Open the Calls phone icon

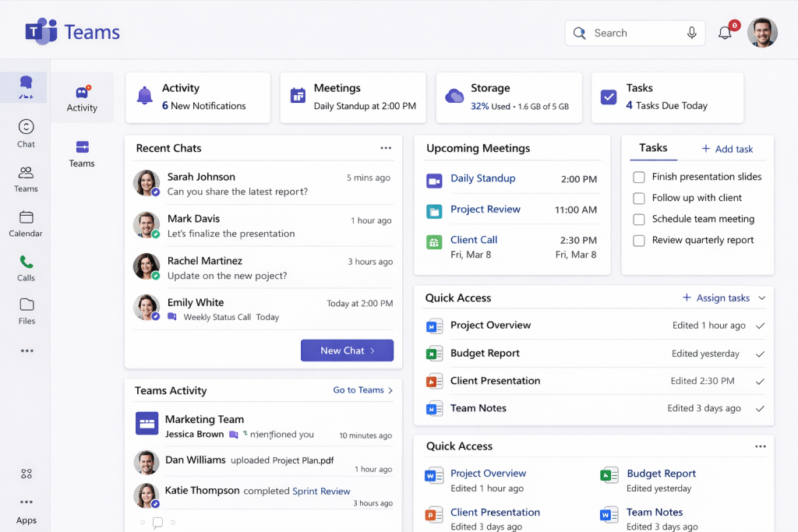[26, 262]
